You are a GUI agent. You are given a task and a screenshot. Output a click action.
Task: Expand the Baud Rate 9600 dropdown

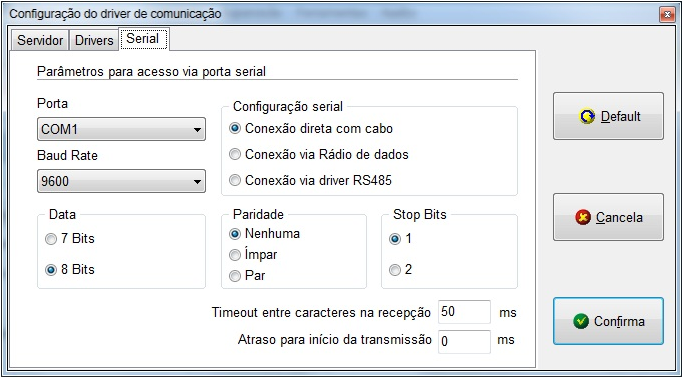pyautogui.click(x=121, y=181)
